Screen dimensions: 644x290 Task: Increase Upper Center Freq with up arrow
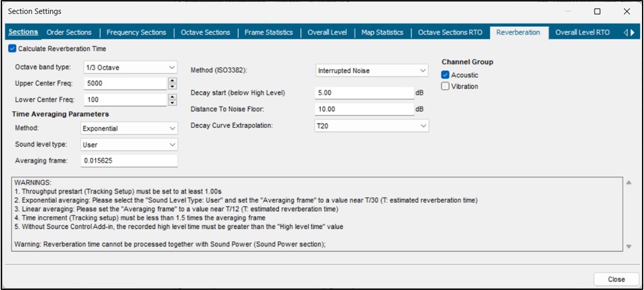[x=172, y=80]
